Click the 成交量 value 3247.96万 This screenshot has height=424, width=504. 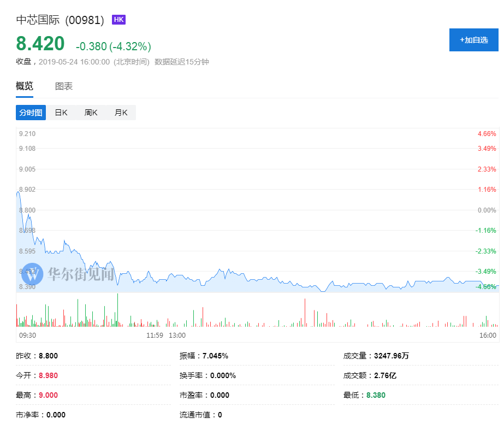[x=392, y=356]
